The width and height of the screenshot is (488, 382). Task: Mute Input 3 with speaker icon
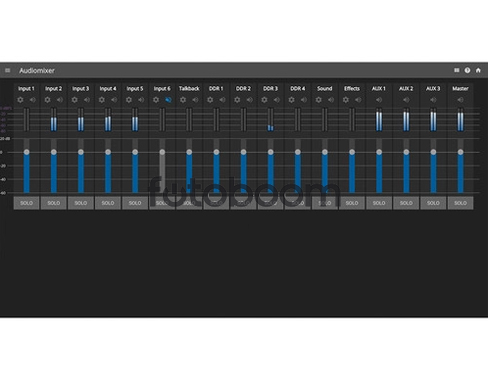87,100
